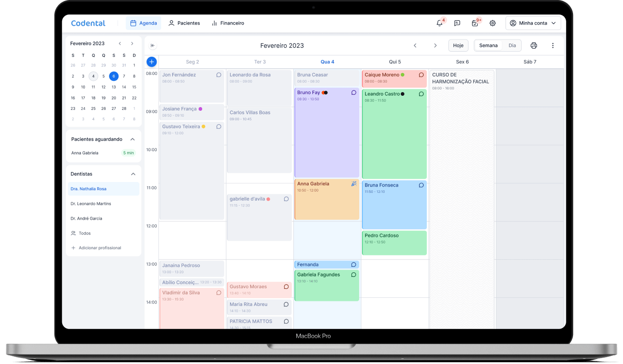Image resolution: width=623 pixels, height=364 pixels.
Task: Select day 6 in mini calendar
Action: click(x=114, y=76)
